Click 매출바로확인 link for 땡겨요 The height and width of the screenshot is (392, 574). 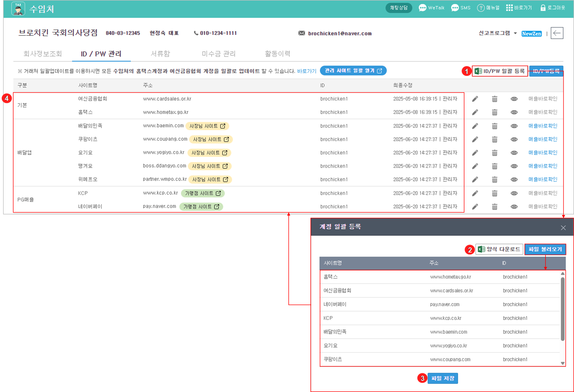pyautogui.click(x=543, y=166)
